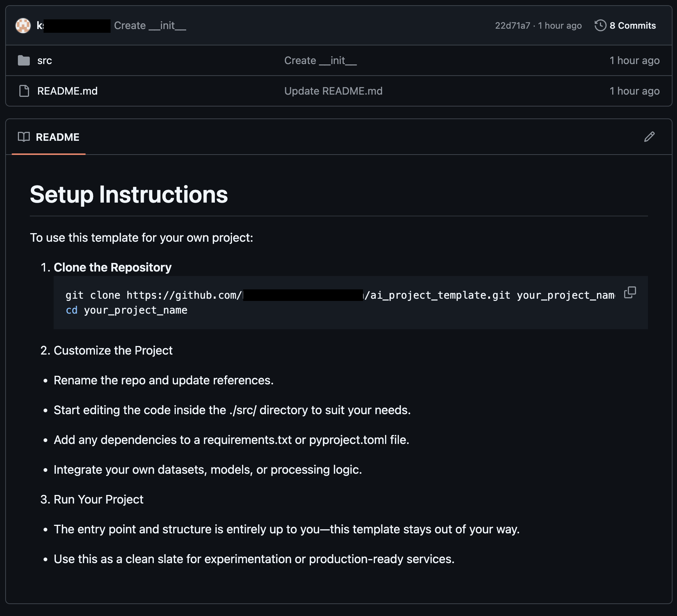
Task: Click the user avatar icon
Action: (x=23, y=26)
